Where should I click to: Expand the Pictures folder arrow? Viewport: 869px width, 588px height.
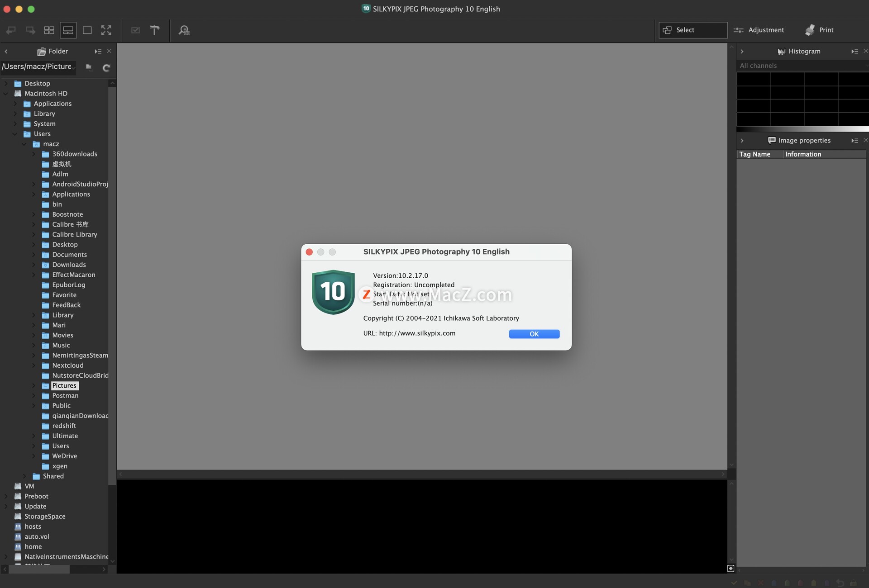click(33, 385)
